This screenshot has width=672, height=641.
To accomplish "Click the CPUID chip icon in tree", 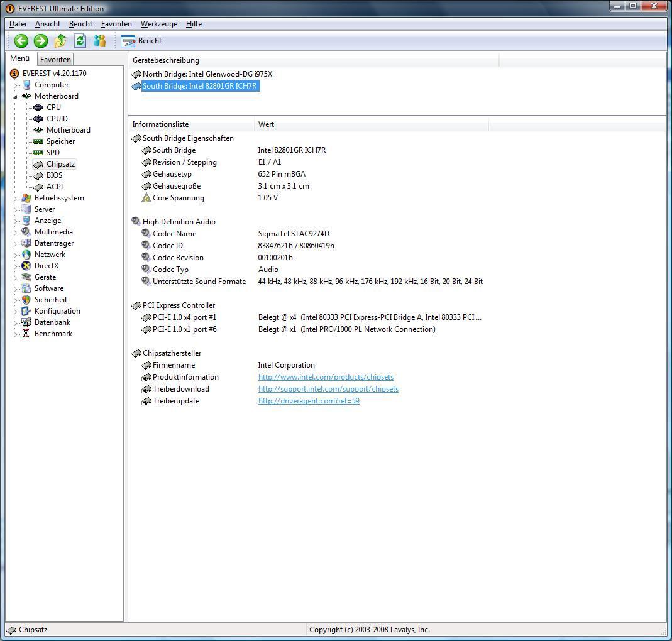I will click(38, 119).
